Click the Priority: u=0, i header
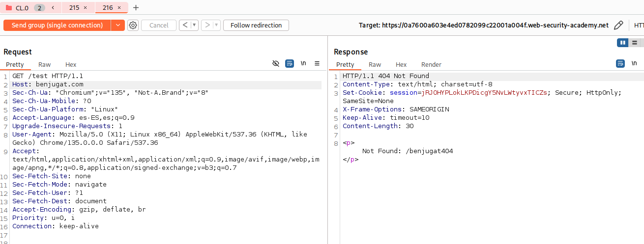This screenshot has width=644, height=244. coord(44,218)
